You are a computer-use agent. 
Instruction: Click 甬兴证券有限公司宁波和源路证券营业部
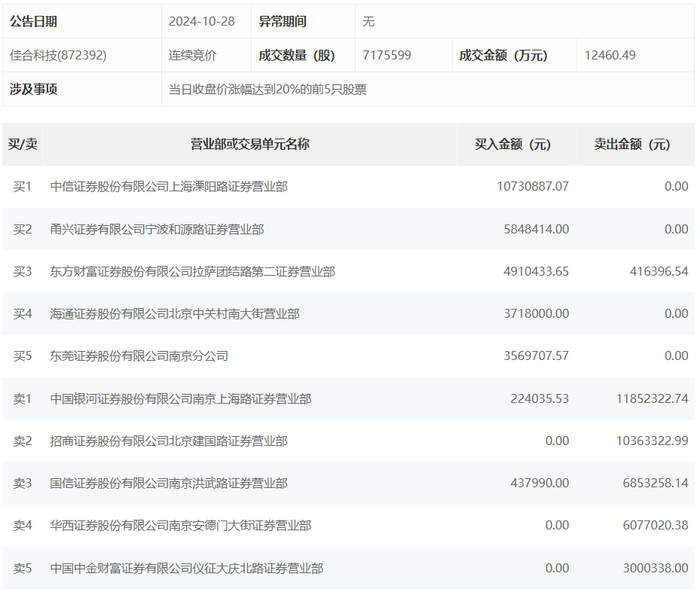click(157, 229)
